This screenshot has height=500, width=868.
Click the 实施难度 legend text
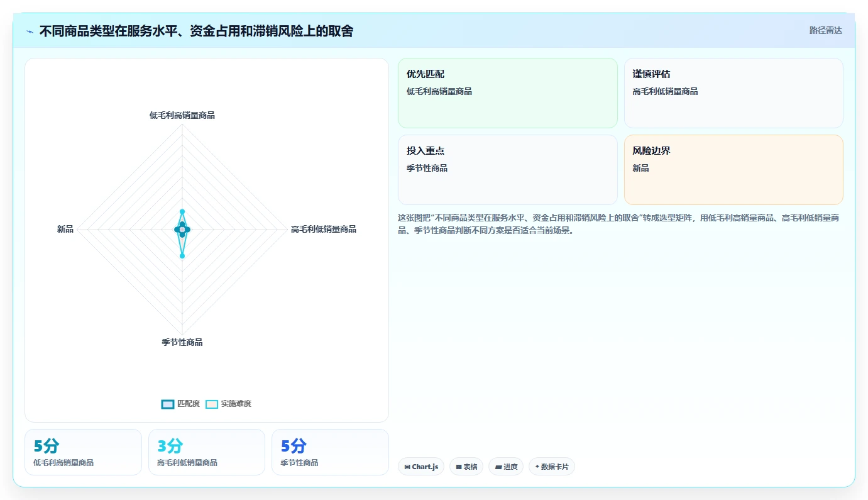pos(236,404)
